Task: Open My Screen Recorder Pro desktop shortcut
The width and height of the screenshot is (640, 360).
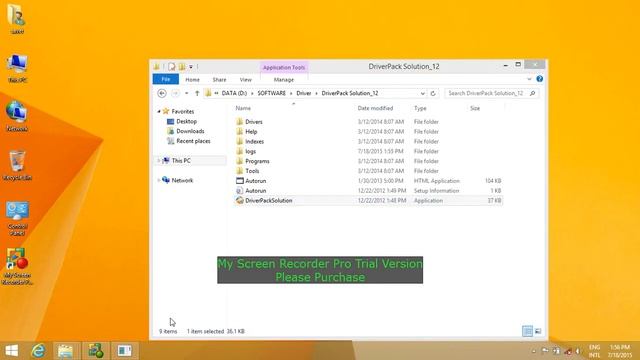Action: tap(17, 267)
